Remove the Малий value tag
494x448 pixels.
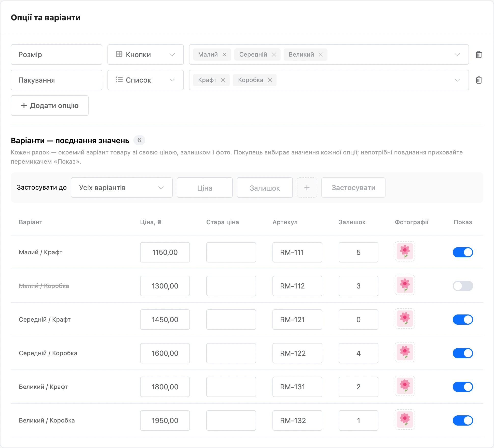point(225,55)
